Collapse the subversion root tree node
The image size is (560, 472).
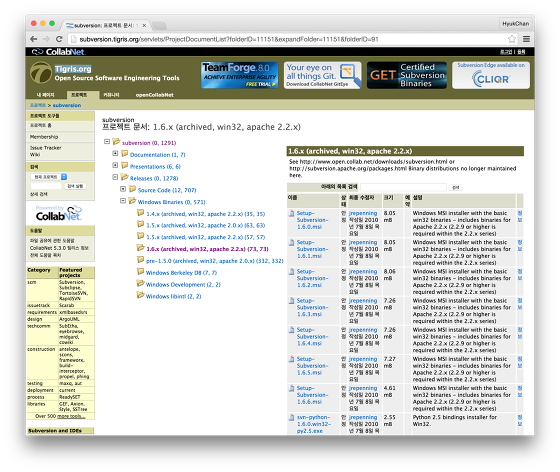[x=107, y=142]
